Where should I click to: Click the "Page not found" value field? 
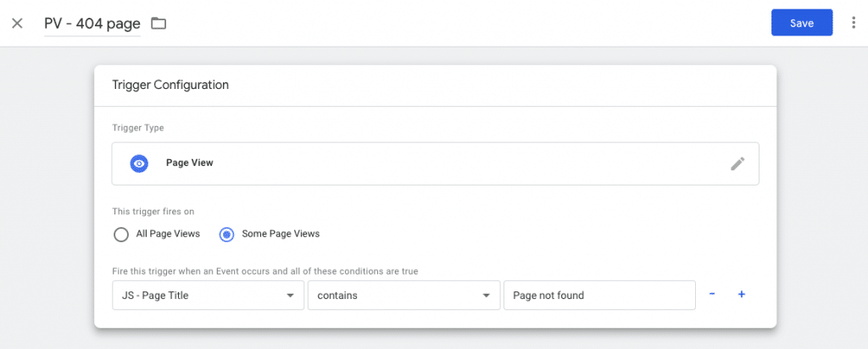598,296
